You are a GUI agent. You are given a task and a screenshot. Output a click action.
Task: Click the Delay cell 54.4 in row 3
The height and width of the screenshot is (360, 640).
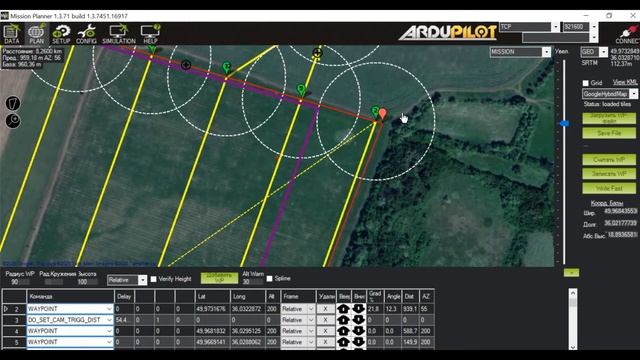(x=124, y=320)
